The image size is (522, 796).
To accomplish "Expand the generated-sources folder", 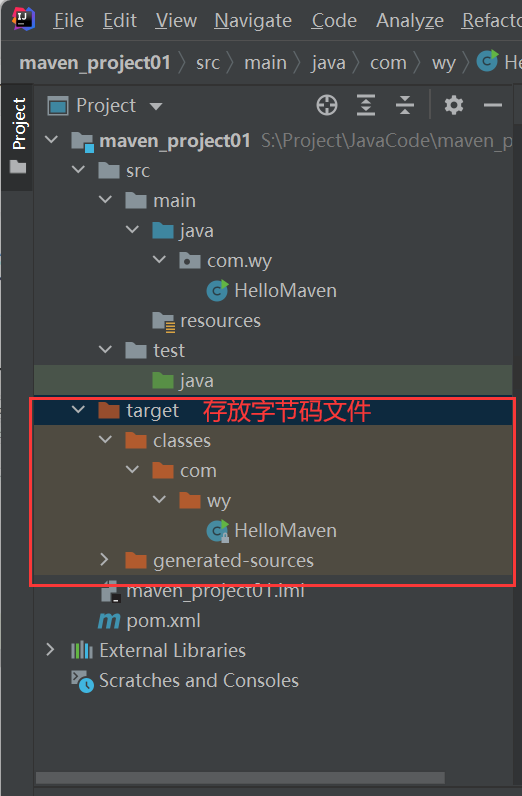I will point(105,559).
